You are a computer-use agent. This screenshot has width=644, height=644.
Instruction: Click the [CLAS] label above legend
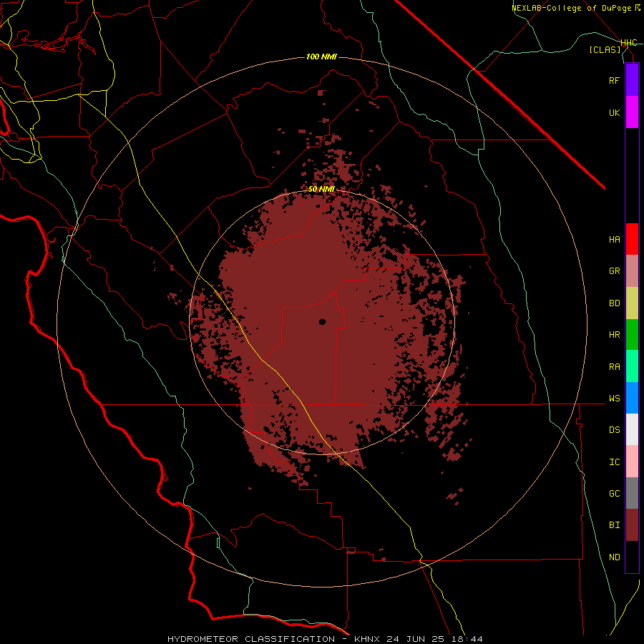tap(605, 49)
